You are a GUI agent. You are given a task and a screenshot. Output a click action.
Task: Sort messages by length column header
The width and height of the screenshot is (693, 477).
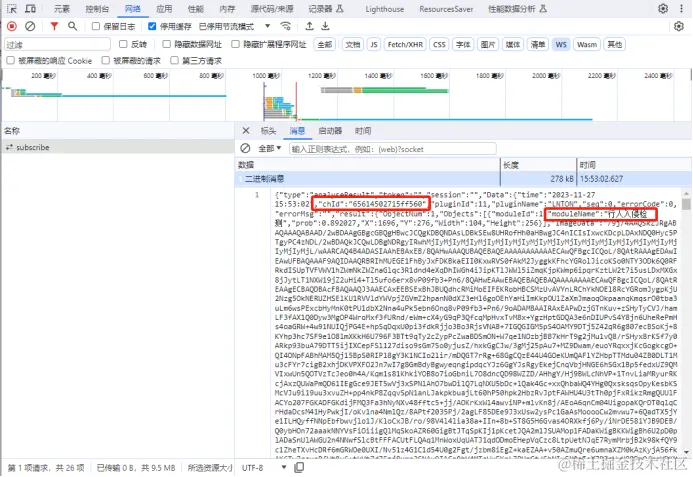(538, 164)
